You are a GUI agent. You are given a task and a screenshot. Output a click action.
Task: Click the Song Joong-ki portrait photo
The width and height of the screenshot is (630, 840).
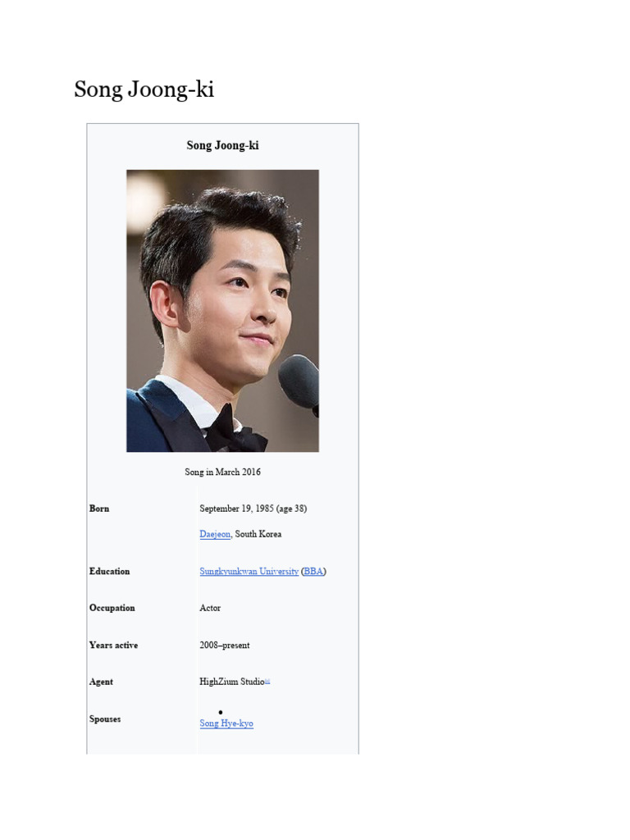222,311
